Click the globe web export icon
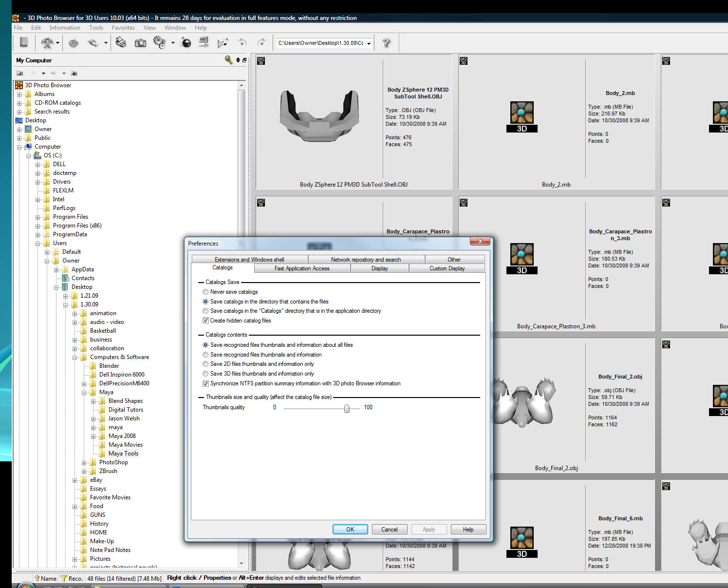The width and height of the screenshot is (728, 588). click(x=186, y=43)
